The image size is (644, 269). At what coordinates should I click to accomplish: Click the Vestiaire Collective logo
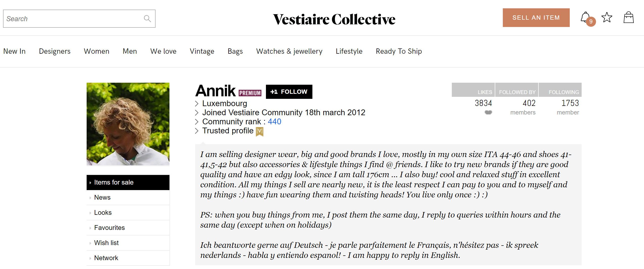334,19
